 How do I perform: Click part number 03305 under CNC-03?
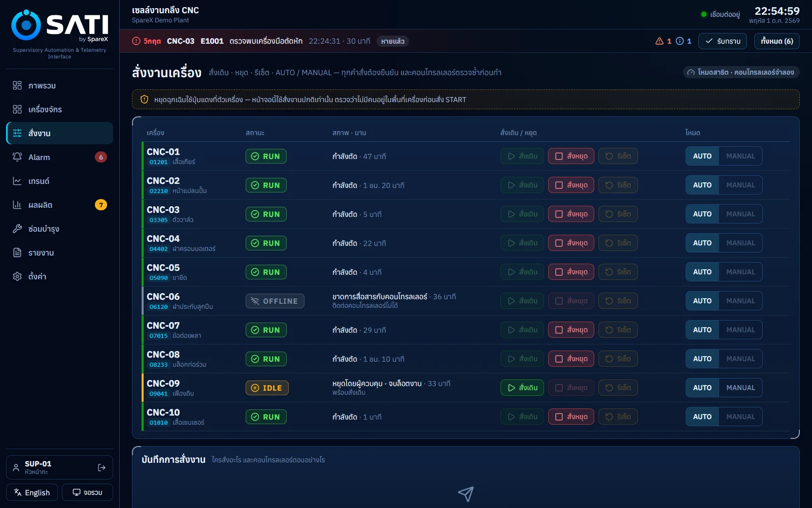[158, 220]
